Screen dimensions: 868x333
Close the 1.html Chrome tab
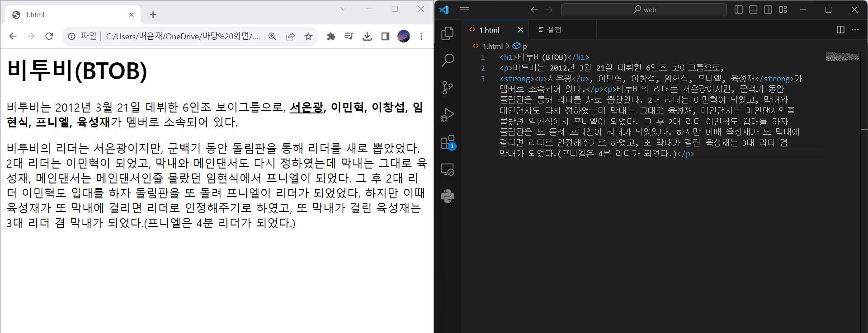[132, 15]
